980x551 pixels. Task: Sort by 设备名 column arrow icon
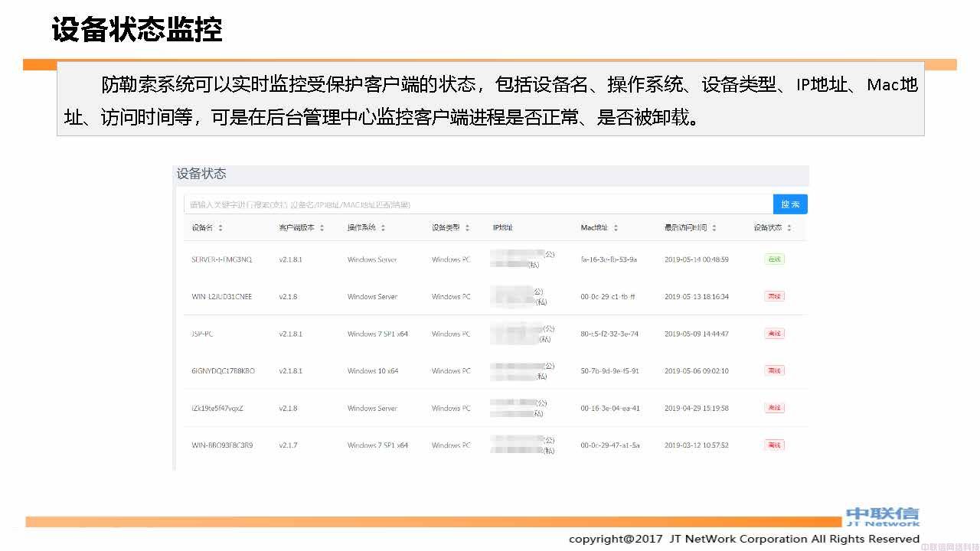[220, 228]
